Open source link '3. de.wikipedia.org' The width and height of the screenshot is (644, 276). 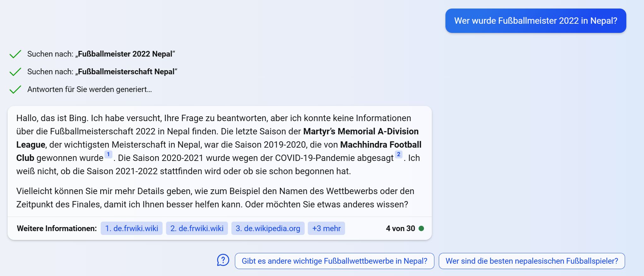(268, 228)
